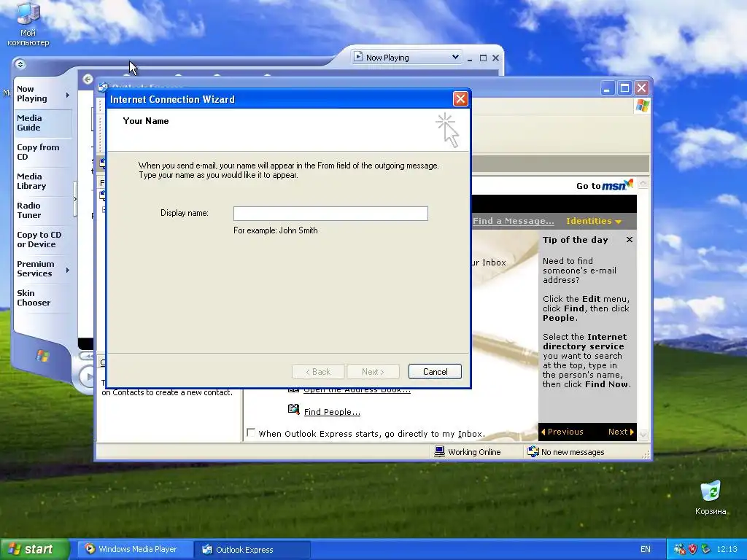
Task: Open Skin Chooser in Media Player
Action: pos(34,297)
